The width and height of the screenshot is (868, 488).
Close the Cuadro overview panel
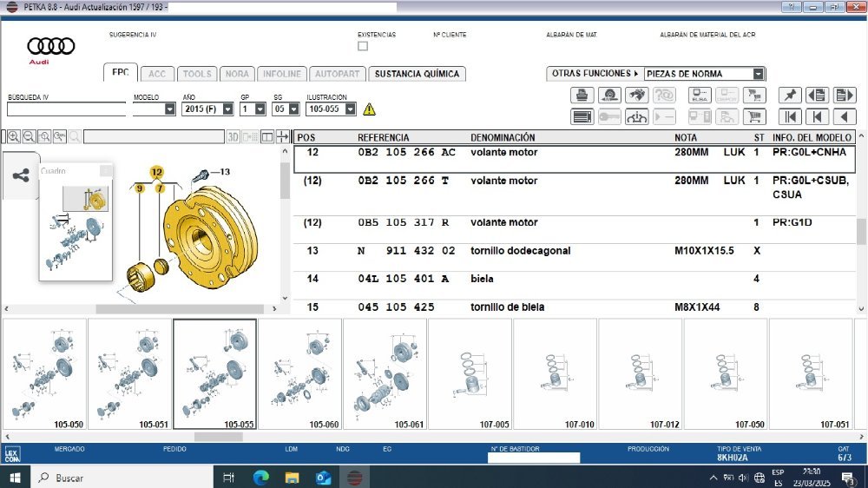106,170
